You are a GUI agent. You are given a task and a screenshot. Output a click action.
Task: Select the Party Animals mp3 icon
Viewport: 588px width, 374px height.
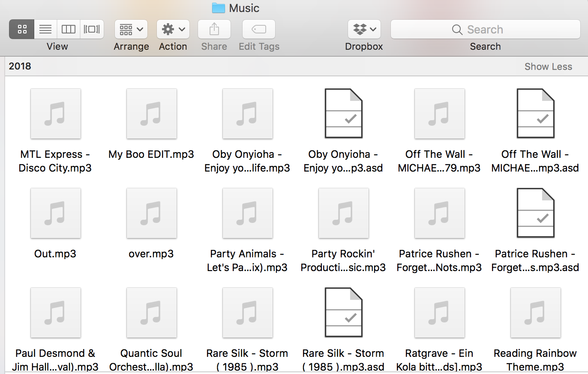tap(248, 213)
